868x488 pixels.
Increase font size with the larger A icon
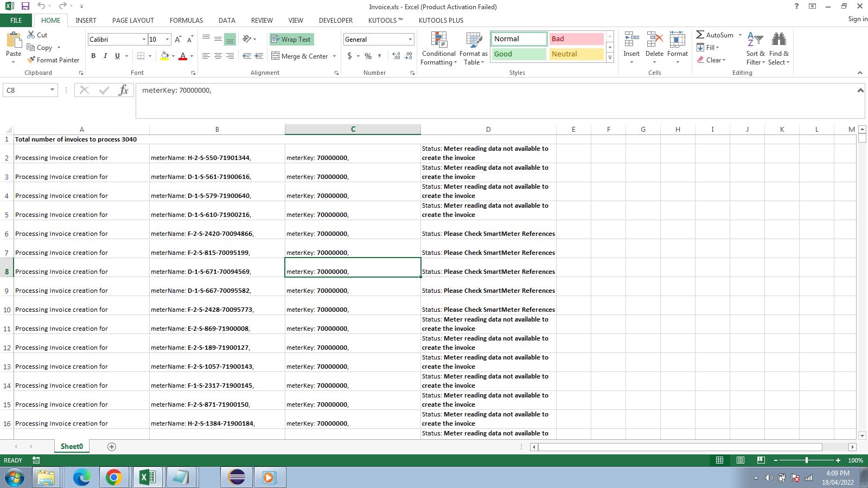click(178, 40)
